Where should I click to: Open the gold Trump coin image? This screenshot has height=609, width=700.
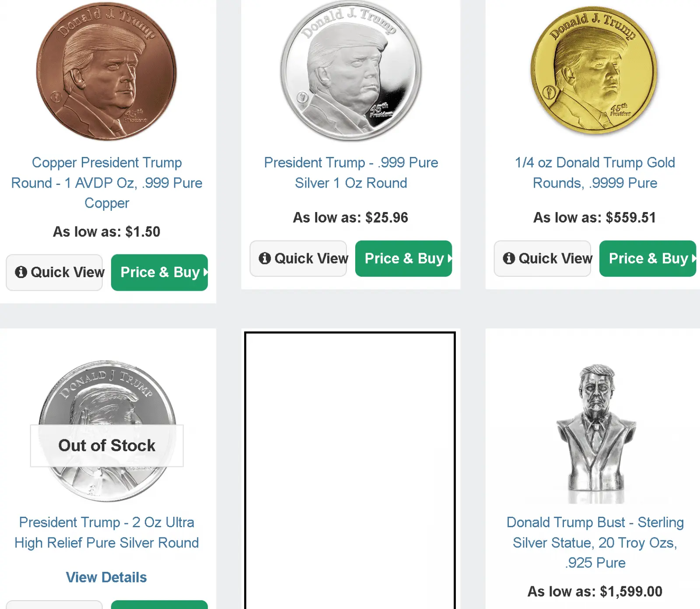(x=594, y=70)
